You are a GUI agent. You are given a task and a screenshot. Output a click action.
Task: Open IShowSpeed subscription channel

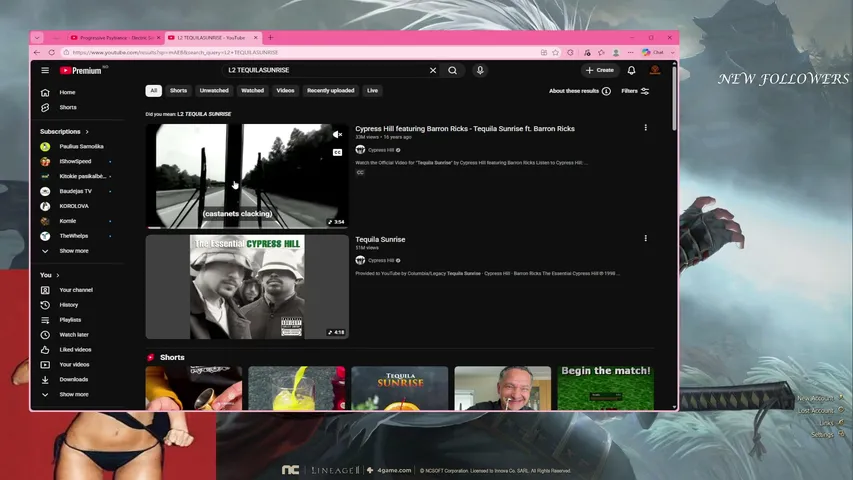pyautogui.click(x=76, y=162)
